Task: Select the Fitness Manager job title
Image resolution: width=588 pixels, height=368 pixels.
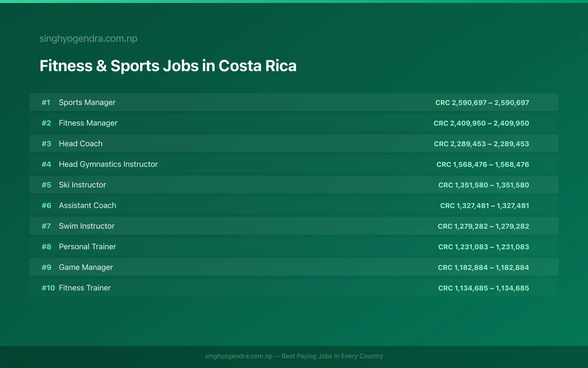Action: click(x=88, y=123)
